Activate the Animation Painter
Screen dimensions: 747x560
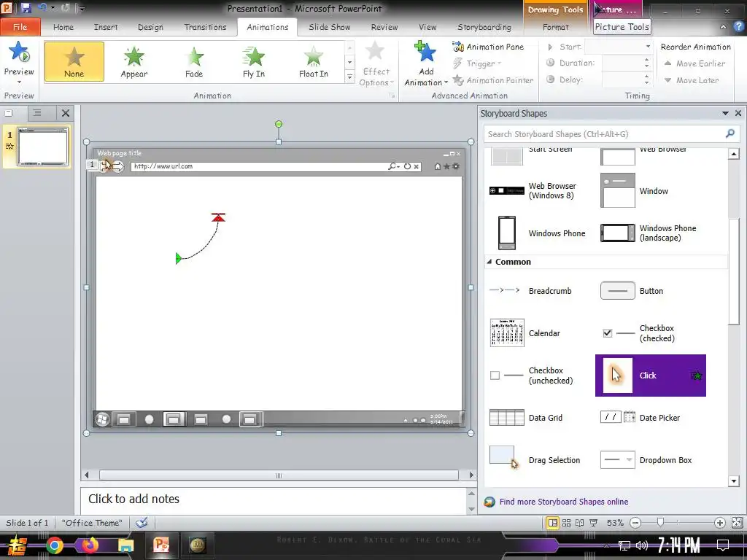pos(493,80)
